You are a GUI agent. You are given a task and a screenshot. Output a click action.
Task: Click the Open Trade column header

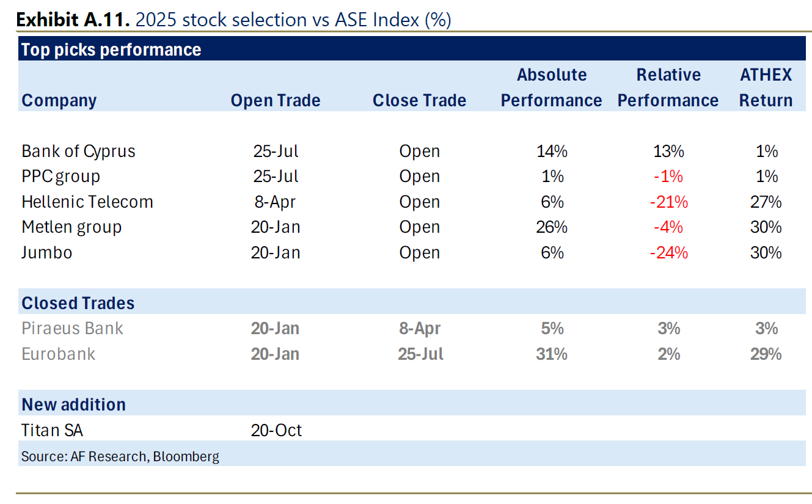276,100
